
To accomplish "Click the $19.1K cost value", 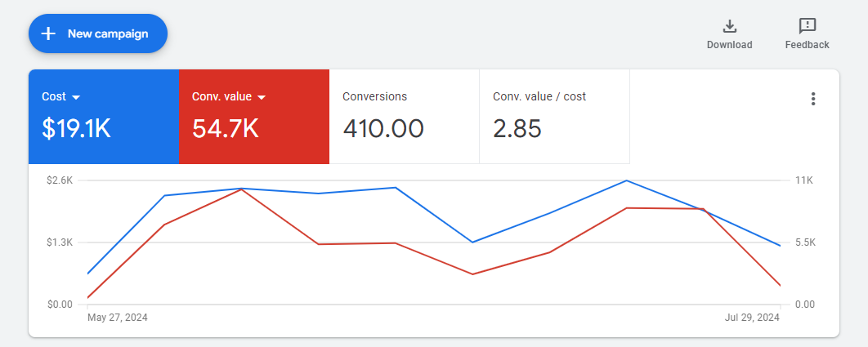I will pyautogui.click(x=76, y=128).
